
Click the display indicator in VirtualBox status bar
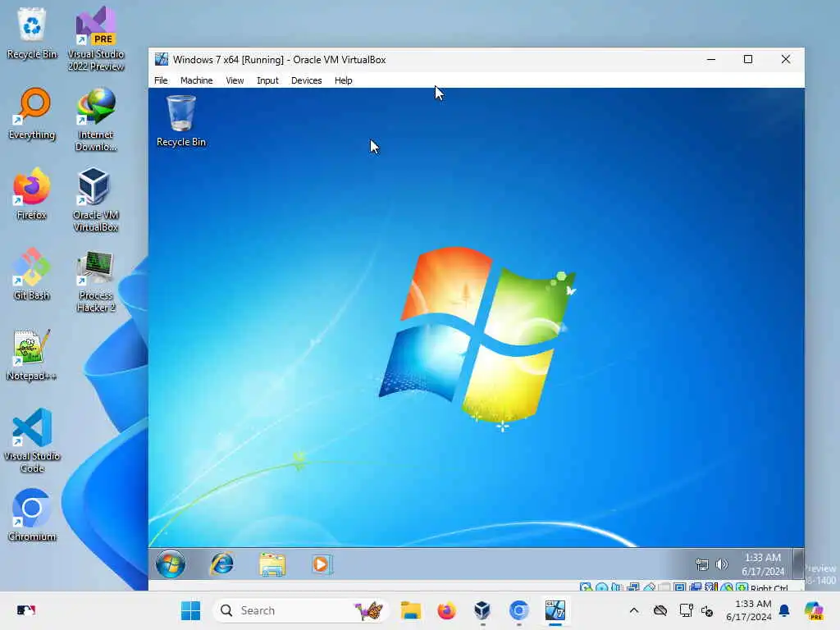point(680,587)
